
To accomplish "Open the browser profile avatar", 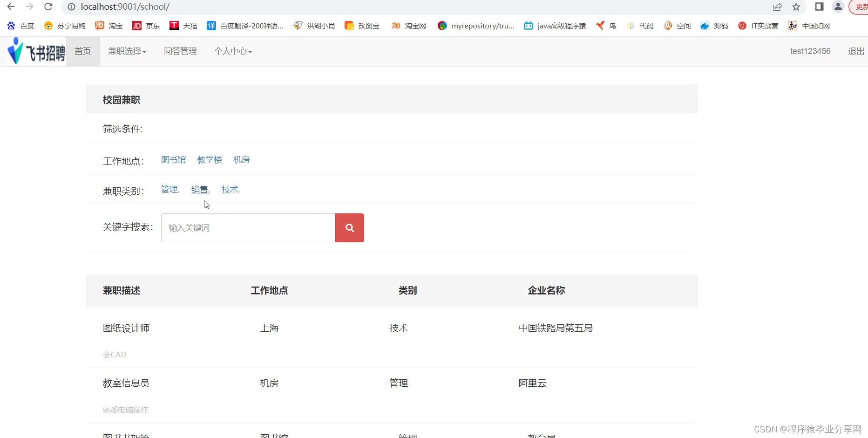I will 838,7.
